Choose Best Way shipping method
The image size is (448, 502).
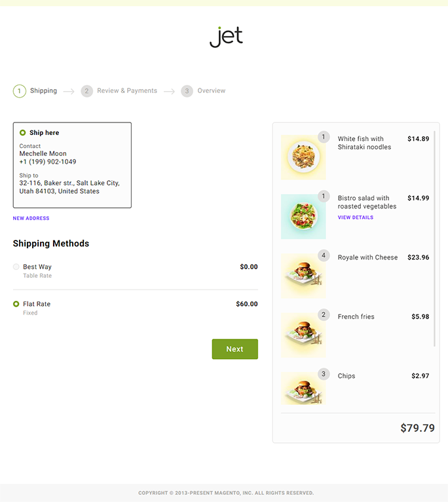16,267
